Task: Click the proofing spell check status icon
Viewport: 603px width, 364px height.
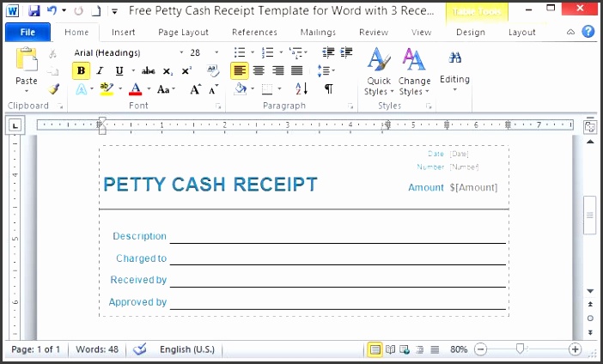Action: [x=140, y=349]
